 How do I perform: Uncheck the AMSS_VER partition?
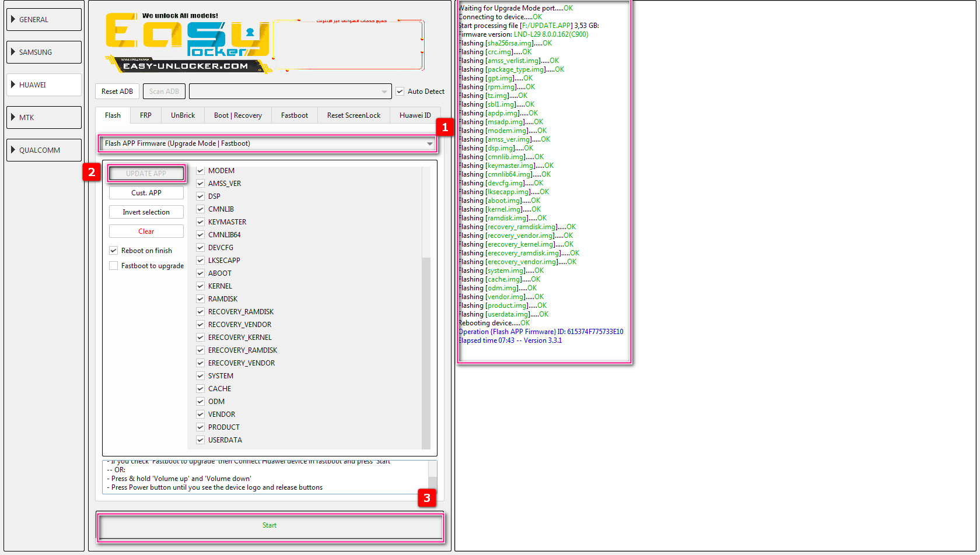[x=200, y=184]
